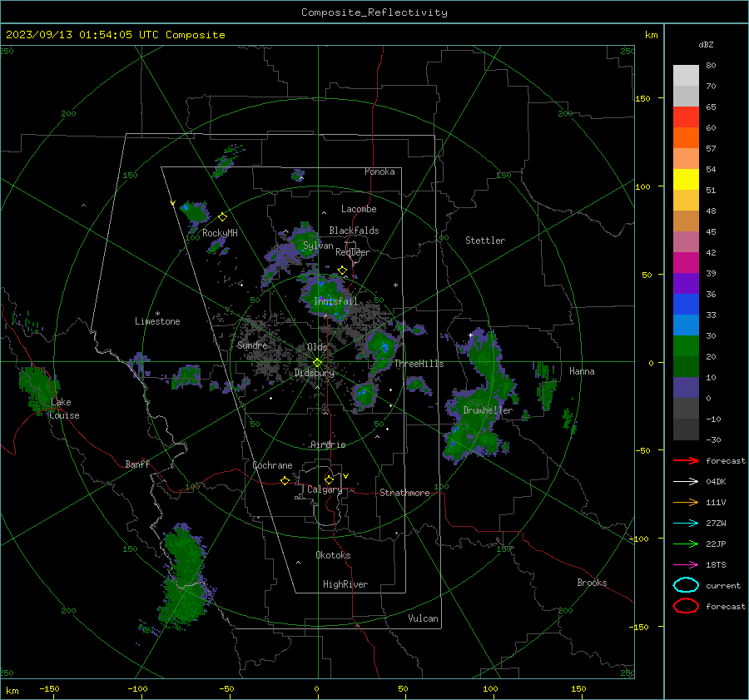
Task: Click the Stettler label
Action: (485, 241)
